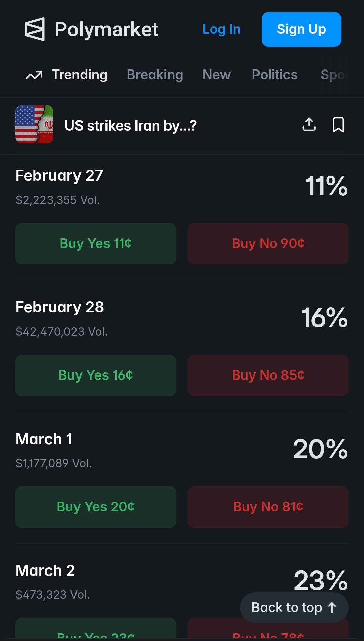Image resolution: width=364 pixels, height=641 pixels.
Task: Click the Sign Up button
Action: (x=301, y=29)
